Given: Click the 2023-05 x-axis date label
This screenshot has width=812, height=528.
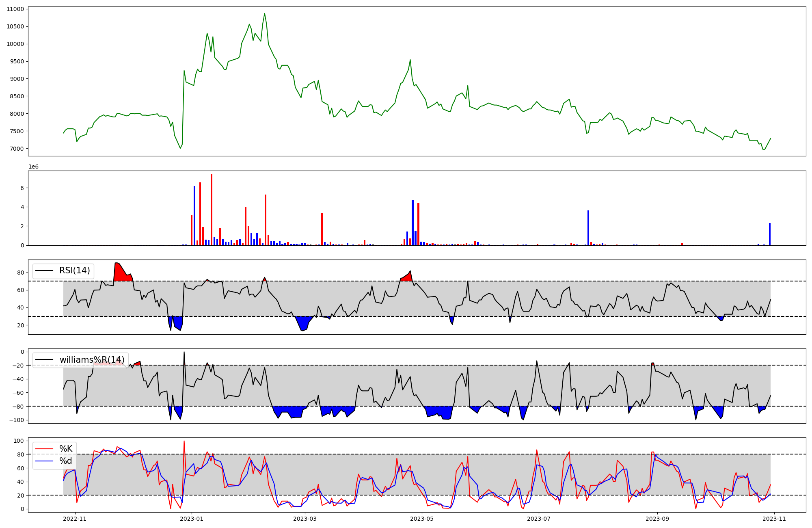Looking at the screenshot, I should (422, 519).
